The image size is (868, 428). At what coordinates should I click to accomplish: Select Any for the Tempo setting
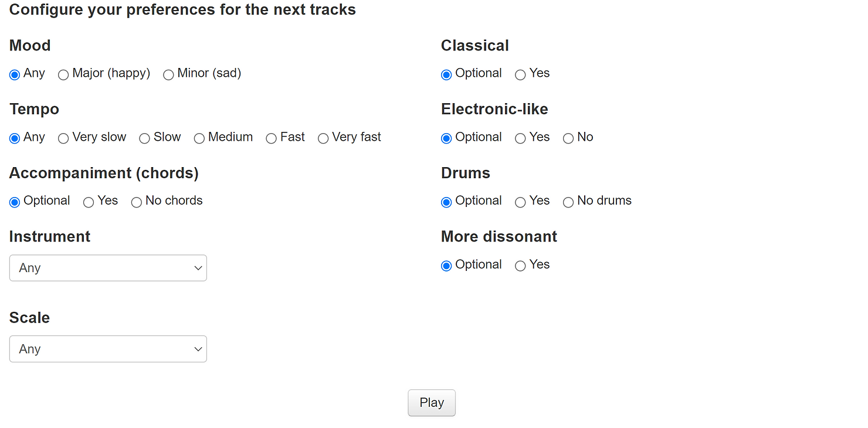[x=15, y=138]
